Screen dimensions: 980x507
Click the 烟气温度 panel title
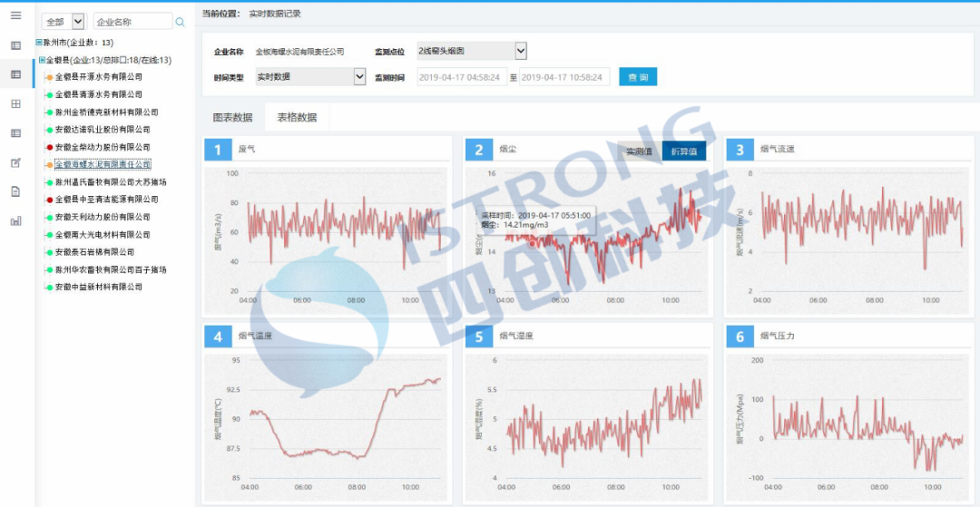(256, 336)
